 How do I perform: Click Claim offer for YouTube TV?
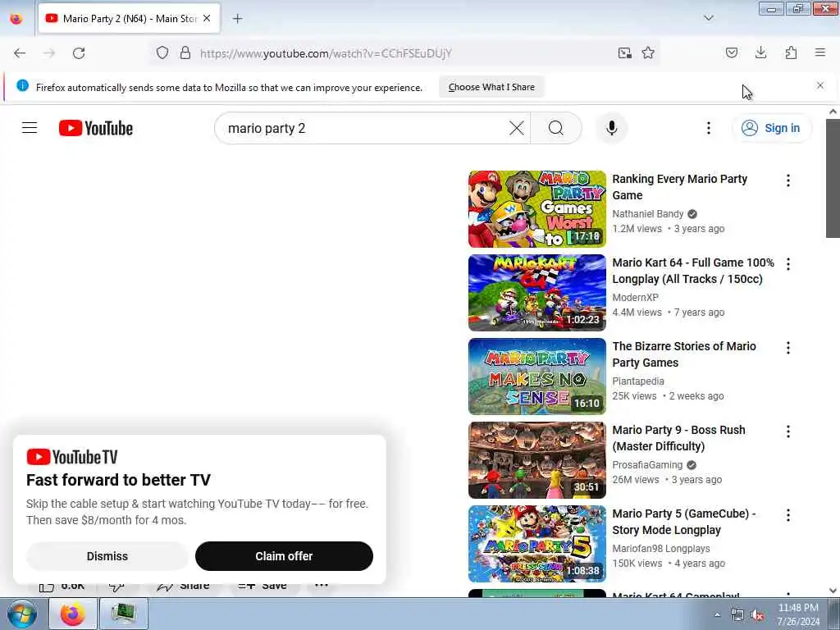[284, 556]
